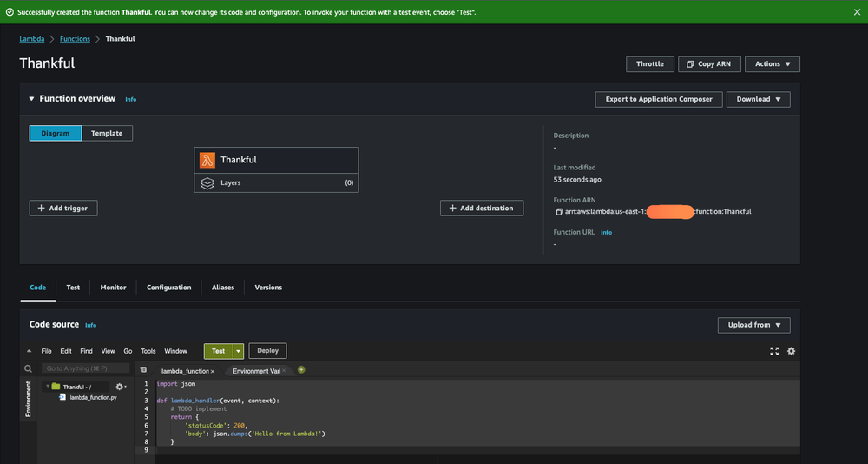Open the View menu in editor

coord(108,351)
